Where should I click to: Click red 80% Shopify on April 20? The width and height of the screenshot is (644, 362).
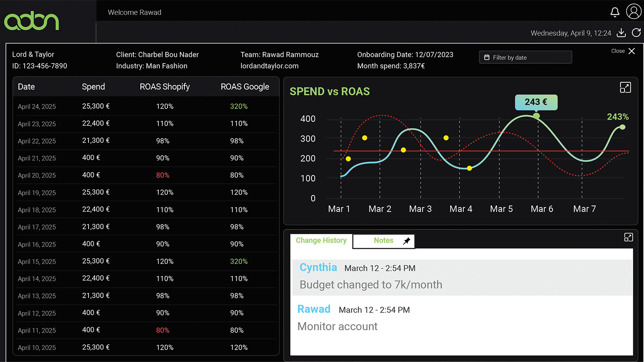(x=163, y=175)
